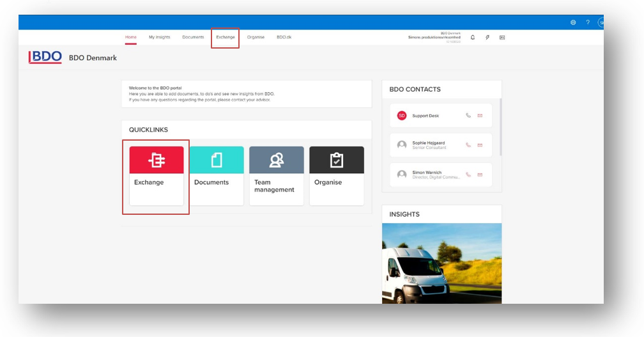Email Sophie Højgaard via envelope icon
Screen dimensions: 644x337
coord(480,145)
